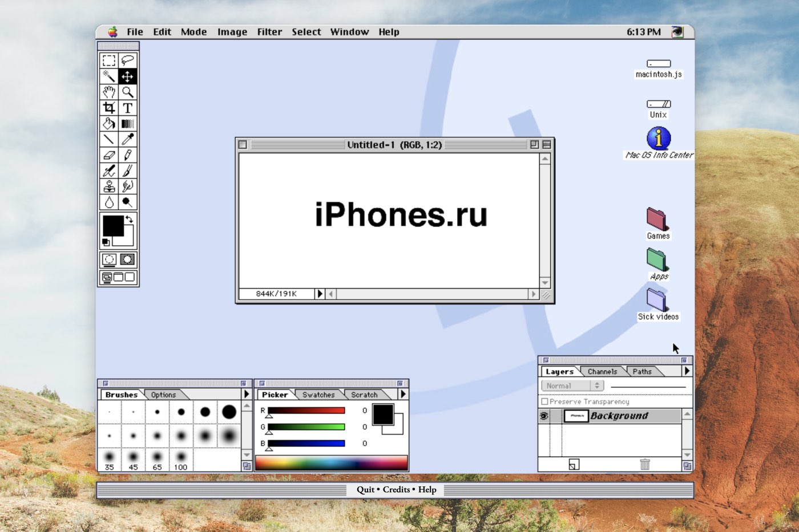Open the Brushes panel menu arrow
Image resolution: width=799 pixels, height=532 pixels.
pos(247,394)
